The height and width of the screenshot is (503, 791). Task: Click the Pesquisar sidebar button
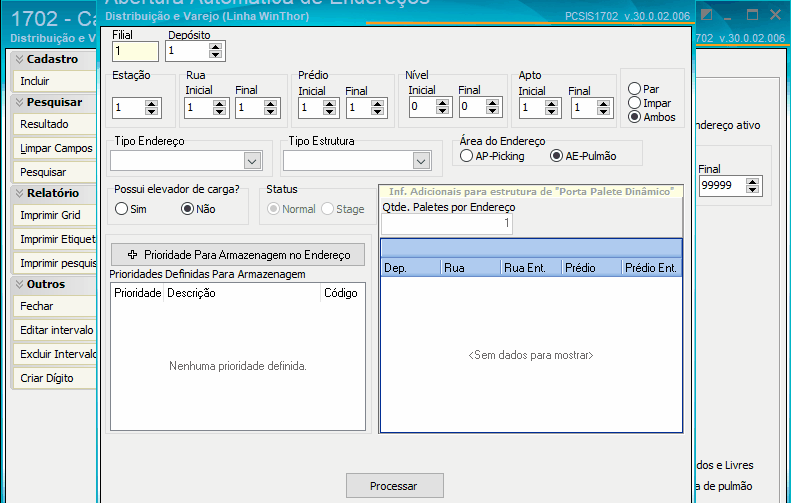click(x=54, y=173)
